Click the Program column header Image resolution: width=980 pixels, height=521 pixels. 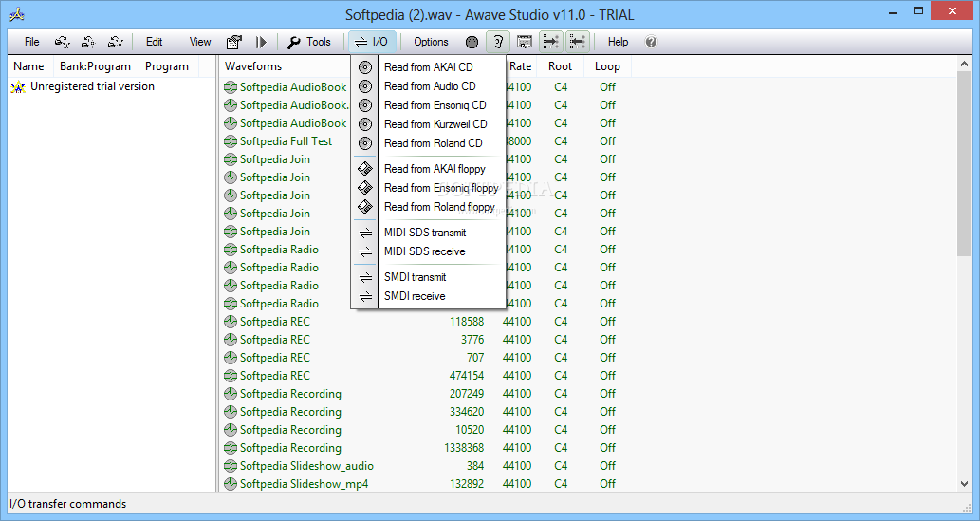pos(167,66)
